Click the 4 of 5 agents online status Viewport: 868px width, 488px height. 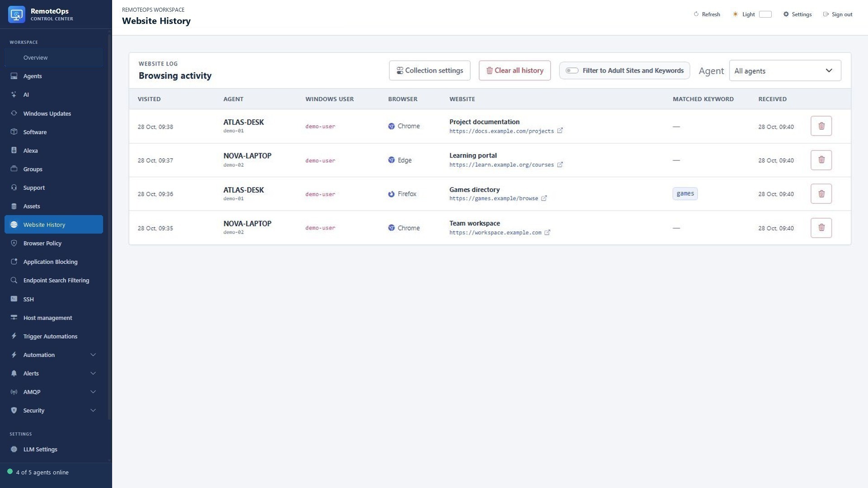(x=38, y=472)
